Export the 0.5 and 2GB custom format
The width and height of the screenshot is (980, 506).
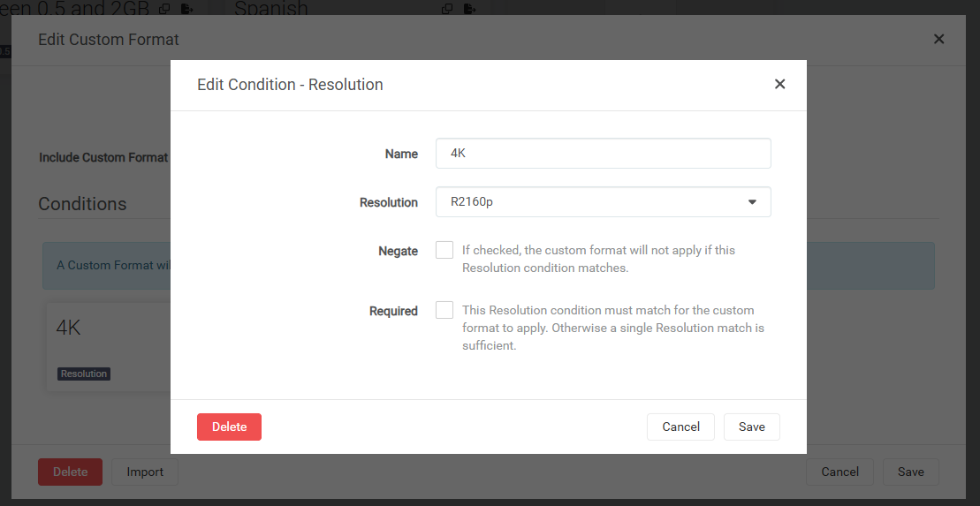pyautogui.click(x=187, y=9)
